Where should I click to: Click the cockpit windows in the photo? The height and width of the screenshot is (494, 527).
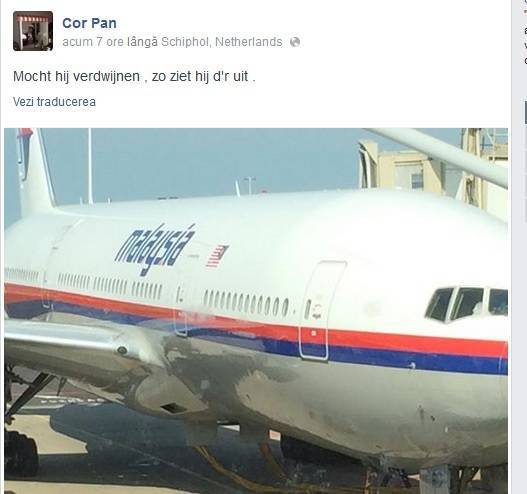[x=467, y=304]
